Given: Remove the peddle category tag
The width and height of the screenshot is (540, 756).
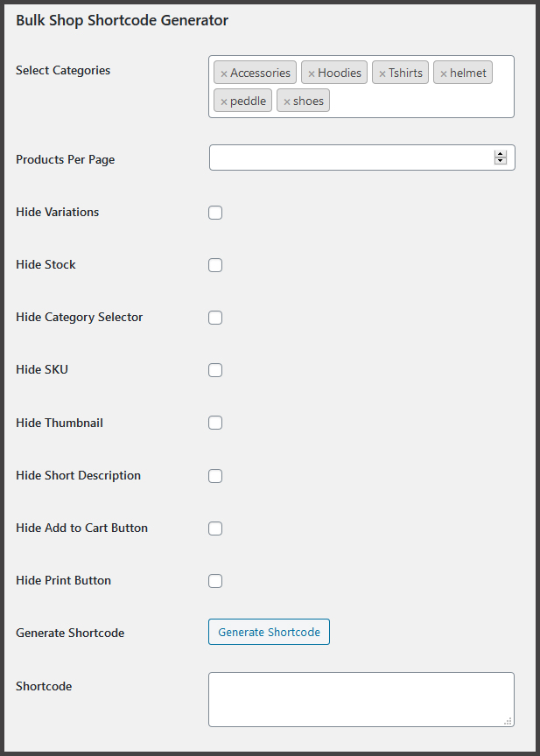Looking at the screenshot, I should (x=224, y=101).
